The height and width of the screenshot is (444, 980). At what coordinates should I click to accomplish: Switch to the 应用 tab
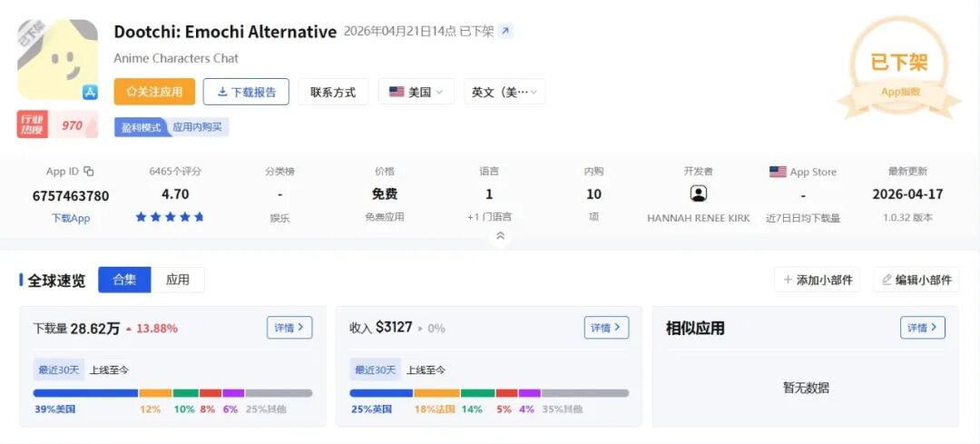[178, 280]
